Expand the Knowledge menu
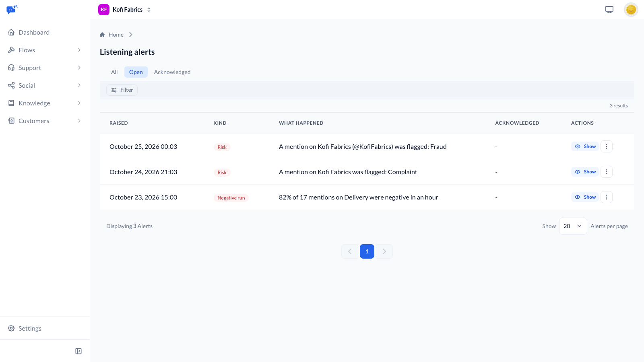Image resolution: width=644 pixels, height=362 pixels. tap(45, 103)
